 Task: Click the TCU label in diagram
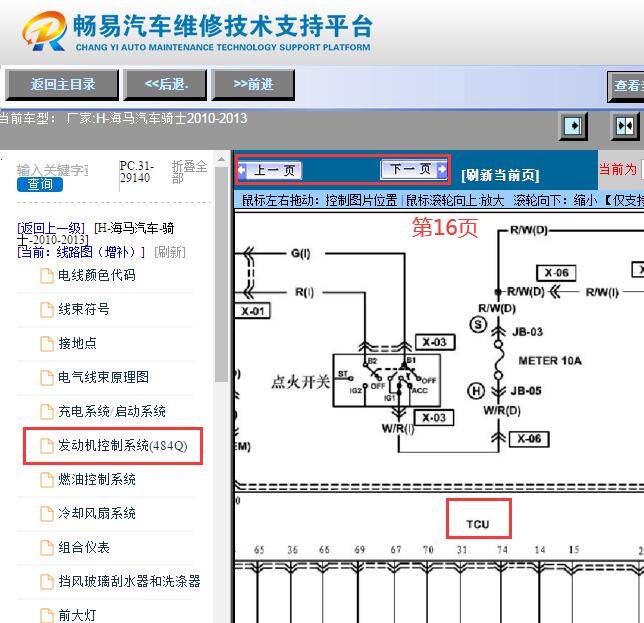click(478, 524)
